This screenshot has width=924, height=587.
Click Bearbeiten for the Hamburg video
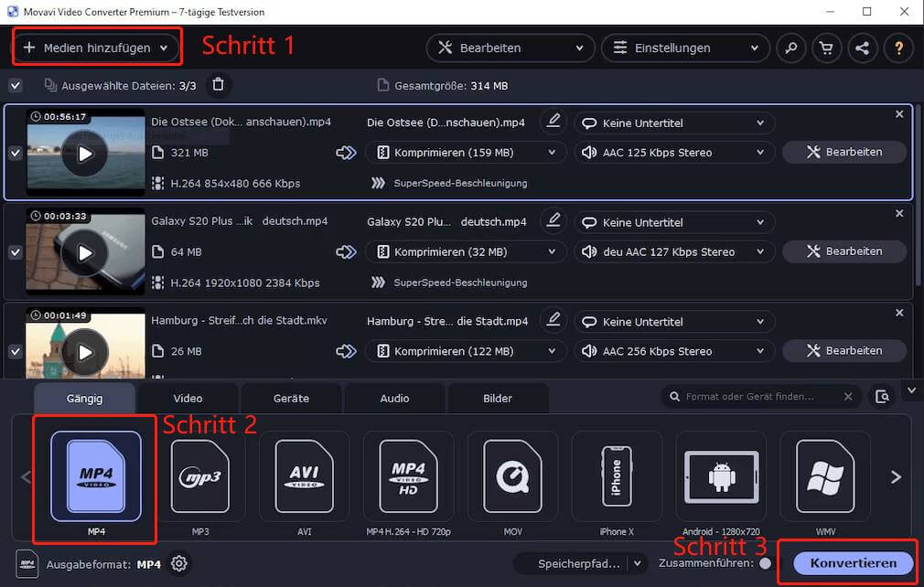pyautogui.click(x=843, y=350)
